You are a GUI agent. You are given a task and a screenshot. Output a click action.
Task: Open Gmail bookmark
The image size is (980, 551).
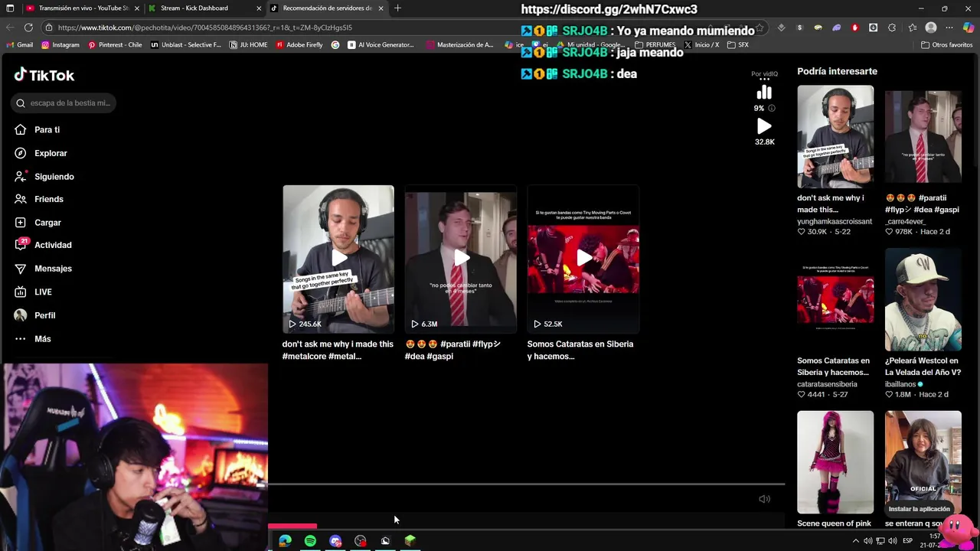click(20, 45)
